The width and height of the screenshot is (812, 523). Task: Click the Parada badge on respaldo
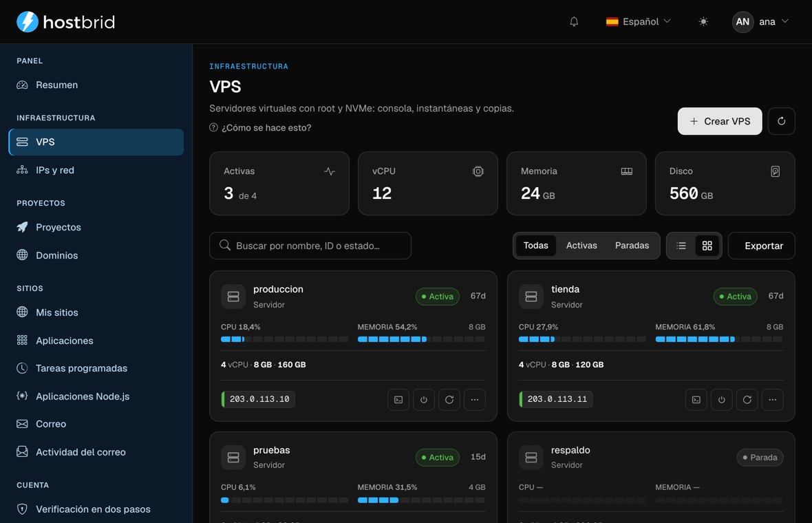point(760,457)
